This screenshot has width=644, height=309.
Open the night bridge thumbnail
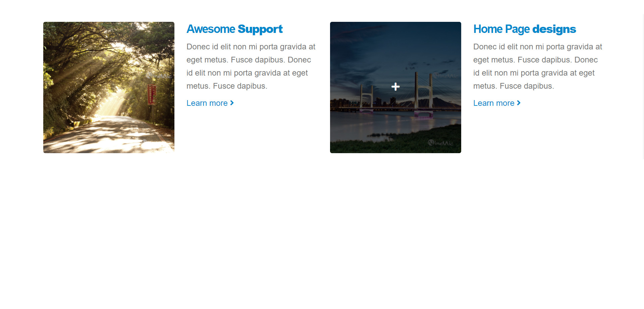[x=395, y=87]
